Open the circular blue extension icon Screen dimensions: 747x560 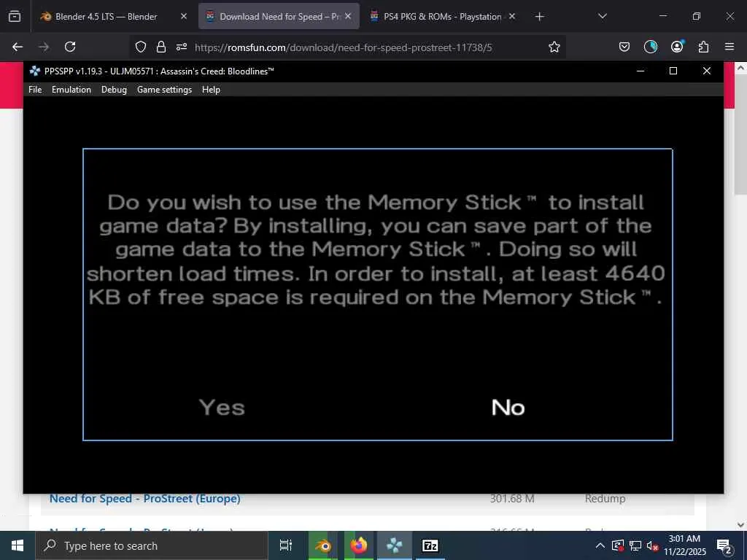pyautogui.click(x=650, y=47)
